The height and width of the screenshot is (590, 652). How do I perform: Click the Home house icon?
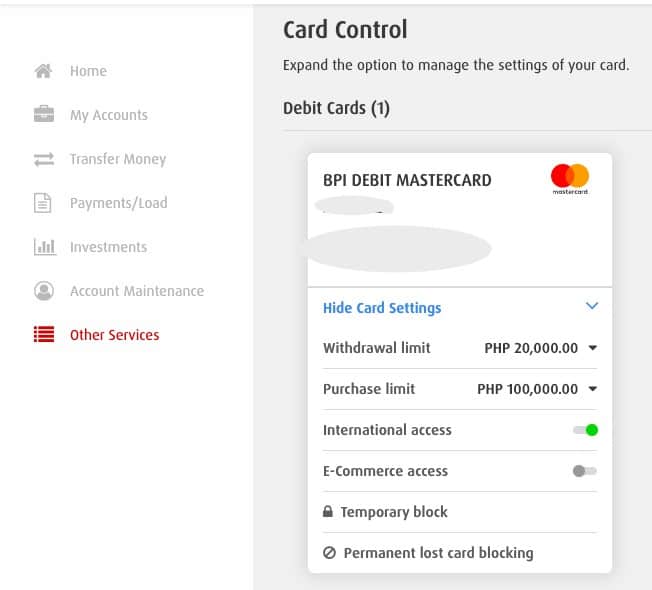pyautogui.click(x=43, y=71)
